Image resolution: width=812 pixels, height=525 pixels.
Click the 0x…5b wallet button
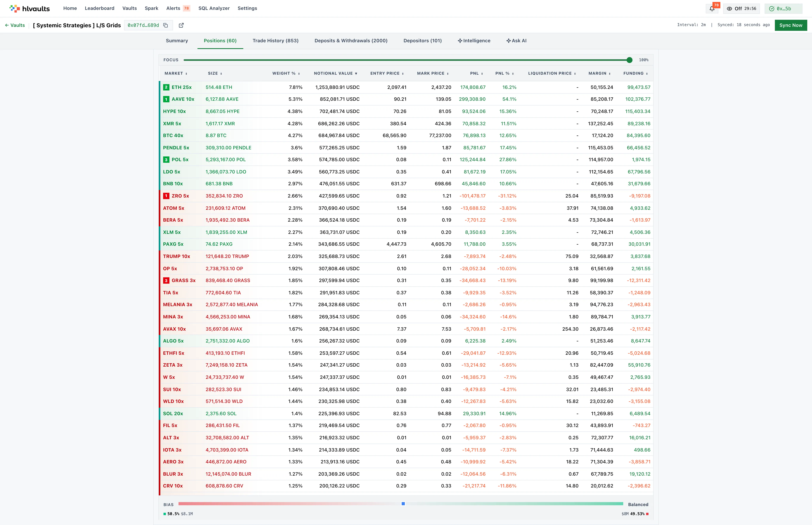point(783,8)
